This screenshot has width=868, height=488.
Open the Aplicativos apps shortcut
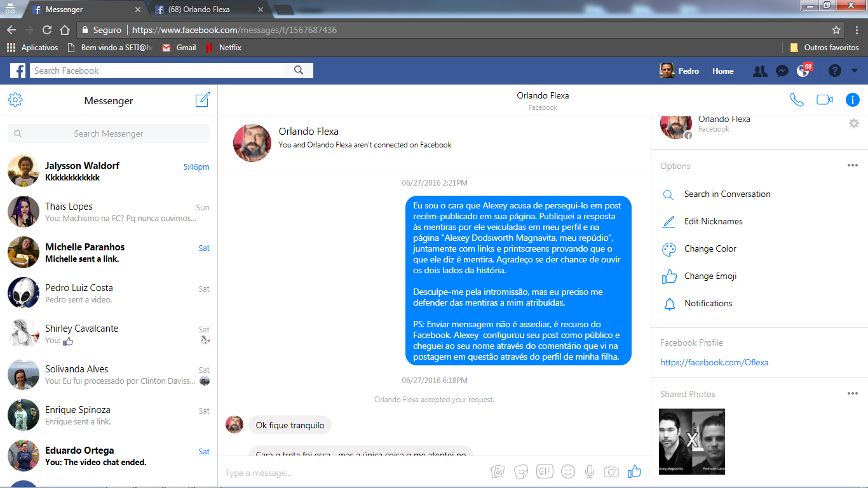click(32, 48)
